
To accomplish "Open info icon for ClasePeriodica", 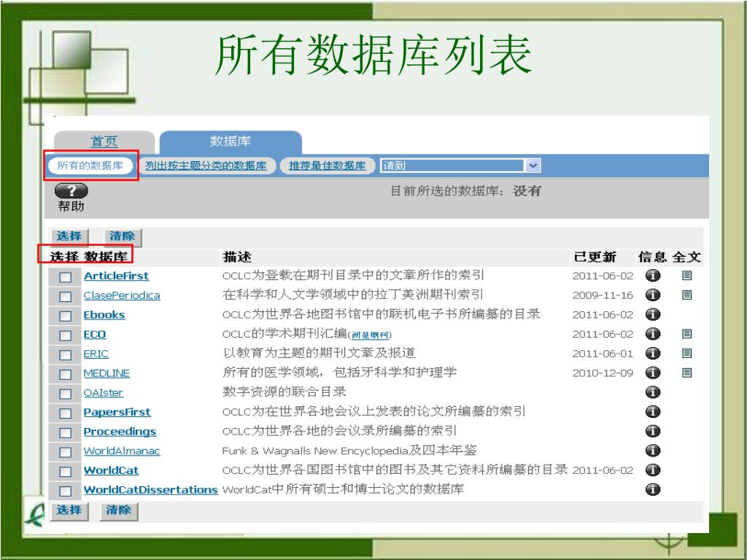I will [653, 295].
